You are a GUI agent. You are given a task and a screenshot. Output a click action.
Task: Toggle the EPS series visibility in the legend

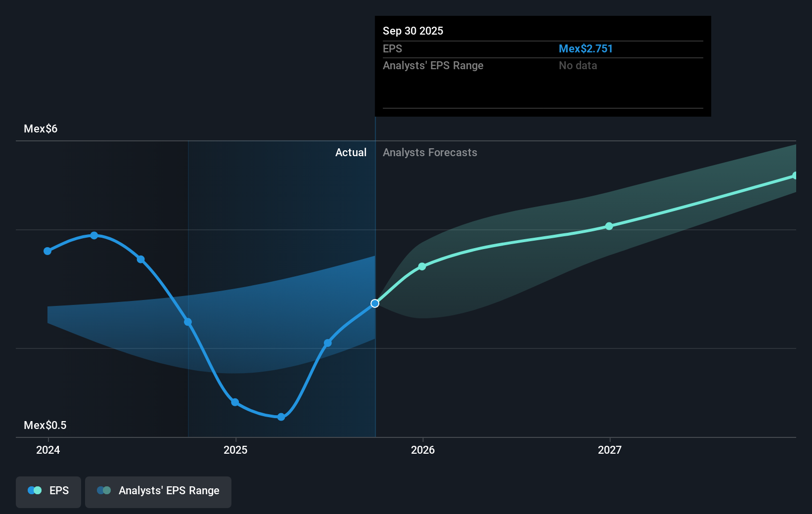pos(48,492)
